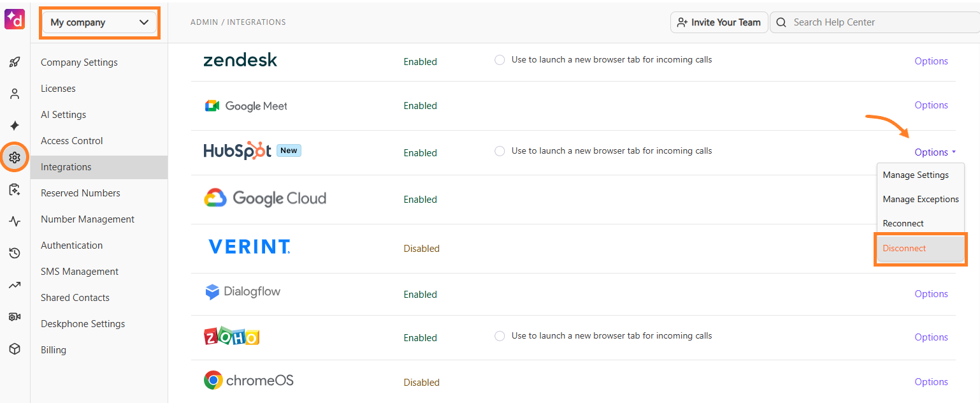Screen dimensions: 980x403
Task: Click the Dialpad logo icon
Action: click(x=14, y=19)
